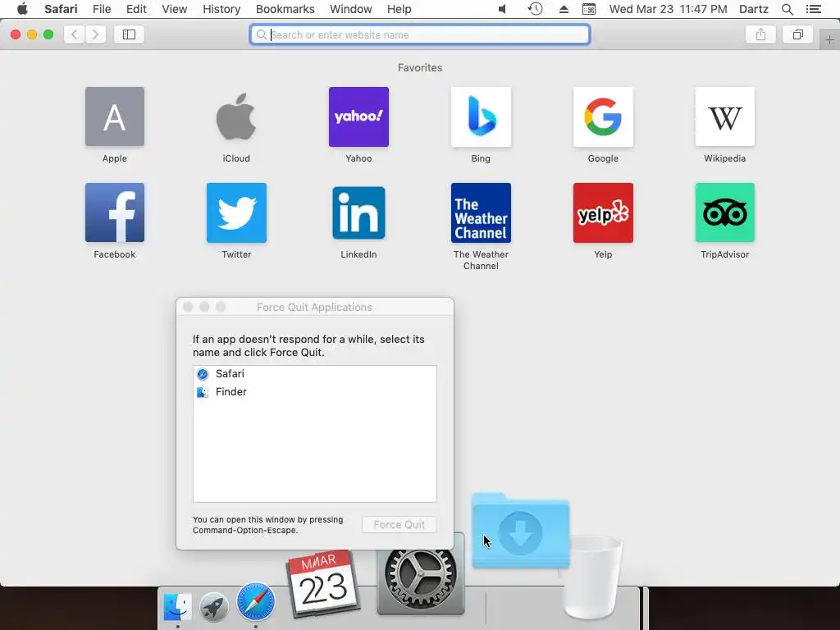Select Safari in Force Quit list

[x=314, y=374]
